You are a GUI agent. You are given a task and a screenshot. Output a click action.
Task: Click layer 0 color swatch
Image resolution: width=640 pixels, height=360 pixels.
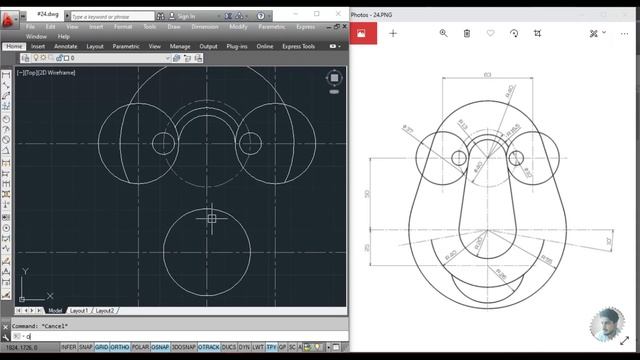66,58
